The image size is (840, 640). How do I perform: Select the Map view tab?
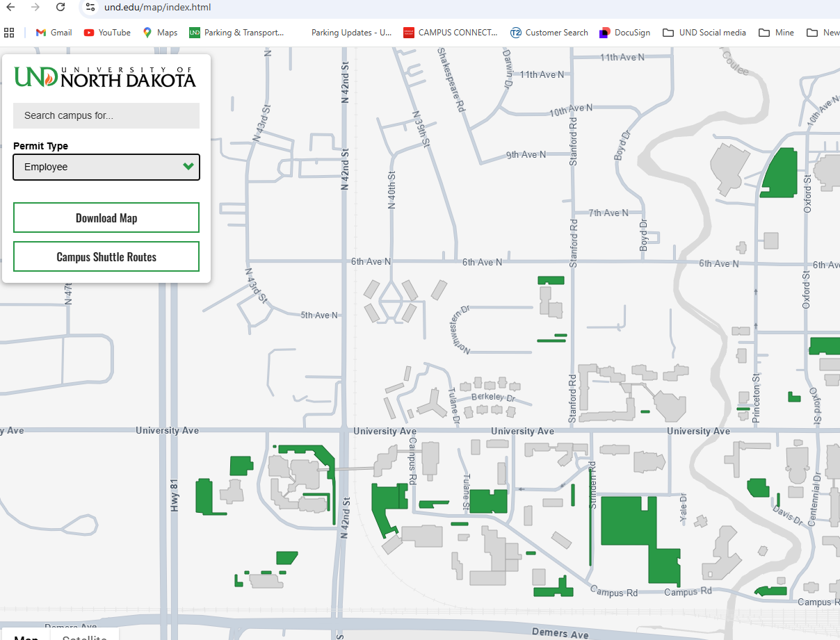coord(26,637)
